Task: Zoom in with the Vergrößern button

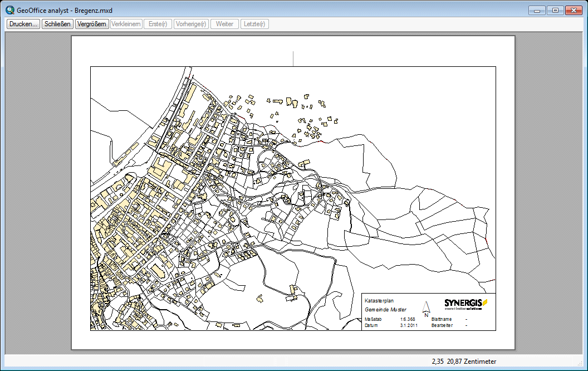Action: [x=91, y=24]
